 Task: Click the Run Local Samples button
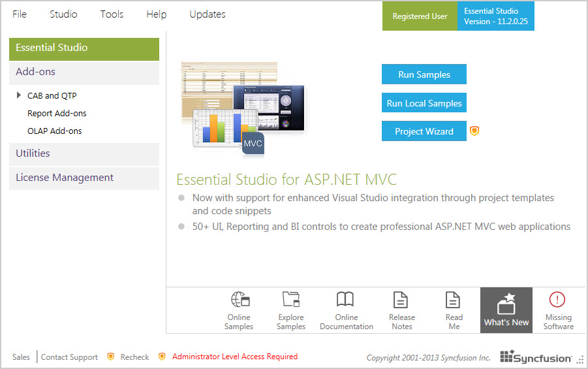point(424,103)
